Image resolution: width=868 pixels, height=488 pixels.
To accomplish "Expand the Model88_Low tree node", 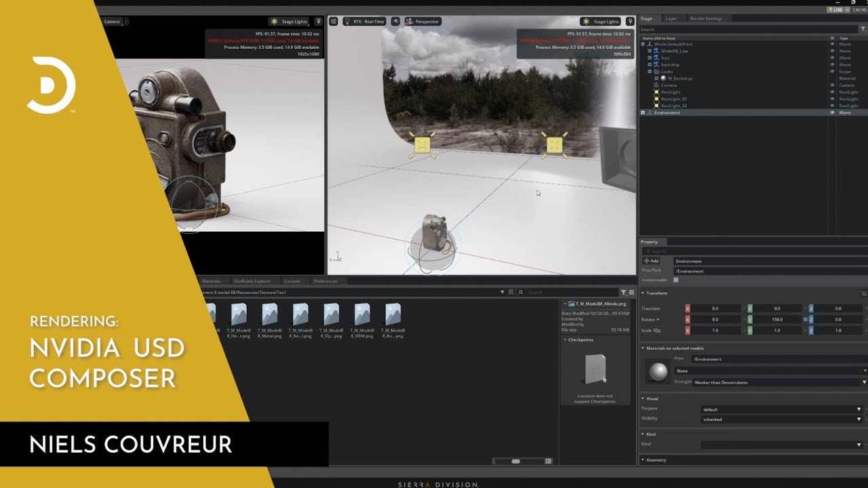I will pos(650,51).
